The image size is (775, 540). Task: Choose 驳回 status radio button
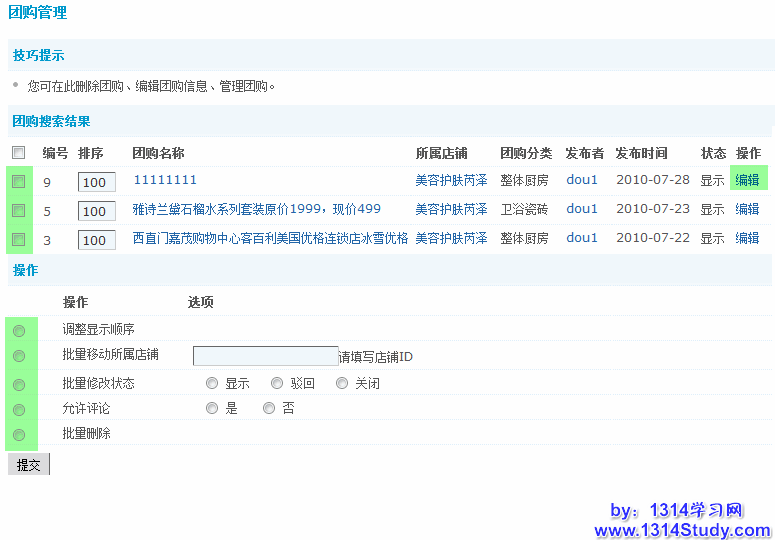click(x=276, y=383)
